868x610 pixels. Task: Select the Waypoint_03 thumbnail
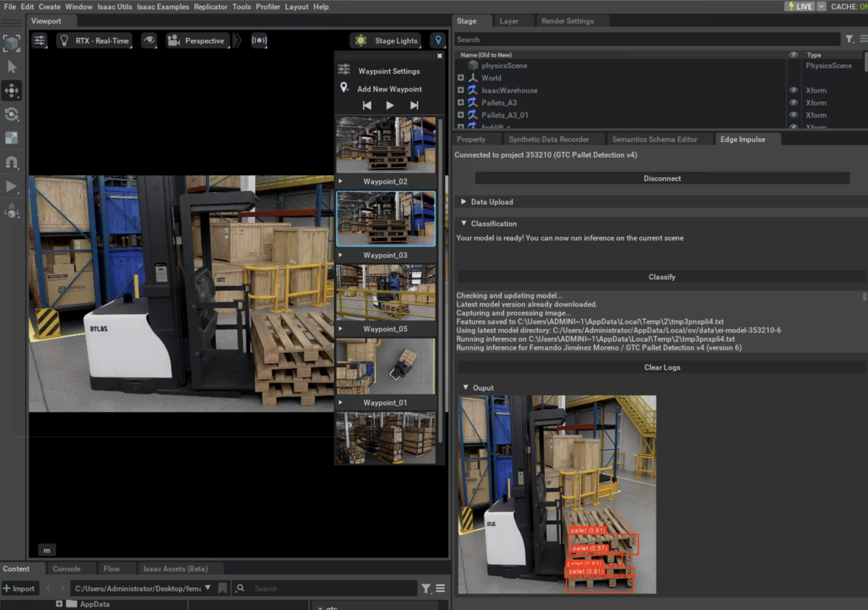click(386, 218)
